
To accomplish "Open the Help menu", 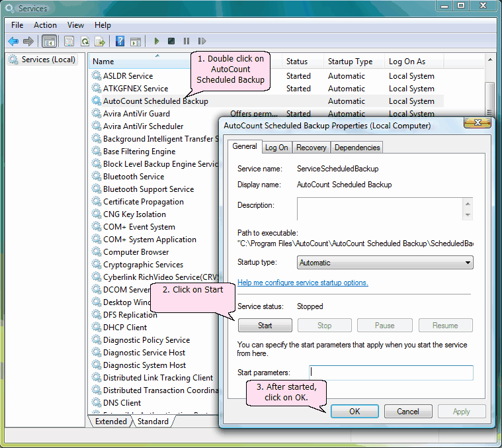I will 103,25.
